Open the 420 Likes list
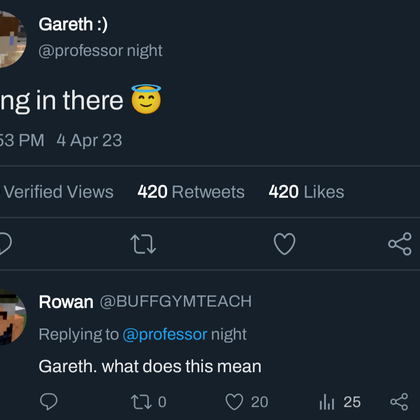This screenshot has height=420, width=420. click(x=306, y=192)
